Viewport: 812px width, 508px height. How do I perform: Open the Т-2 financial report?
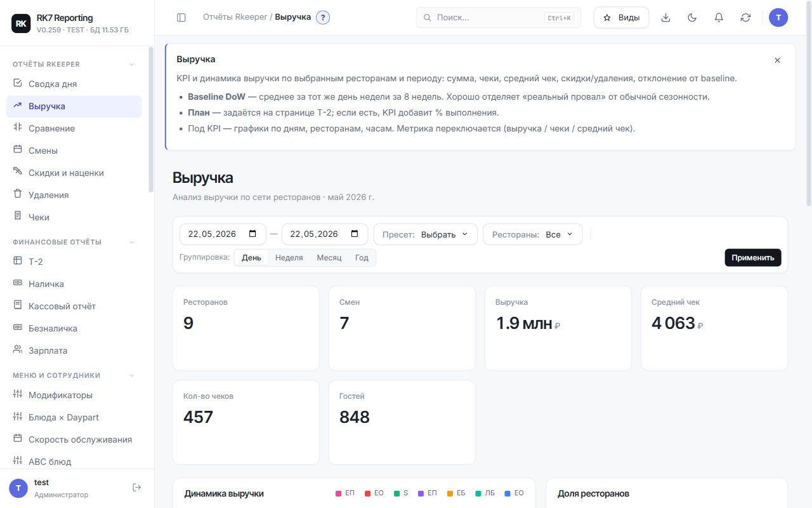(74, 262)
